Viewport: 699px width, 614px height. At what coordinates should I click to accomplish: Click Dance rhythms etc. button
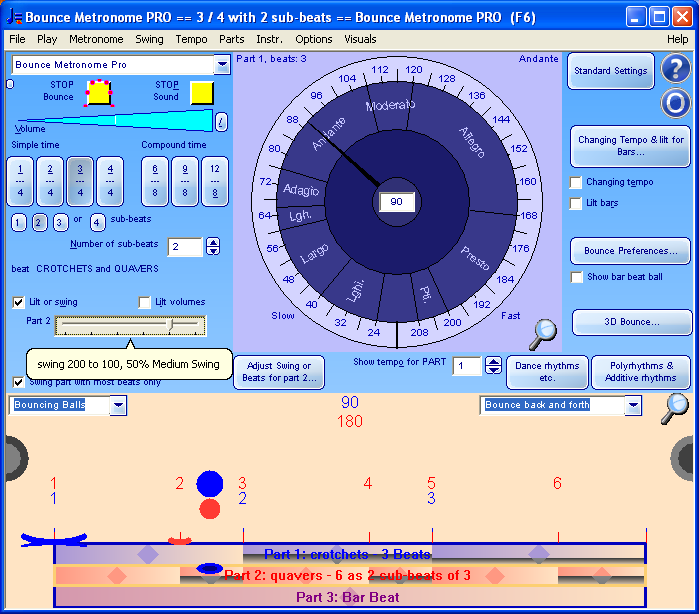(547, 372)
